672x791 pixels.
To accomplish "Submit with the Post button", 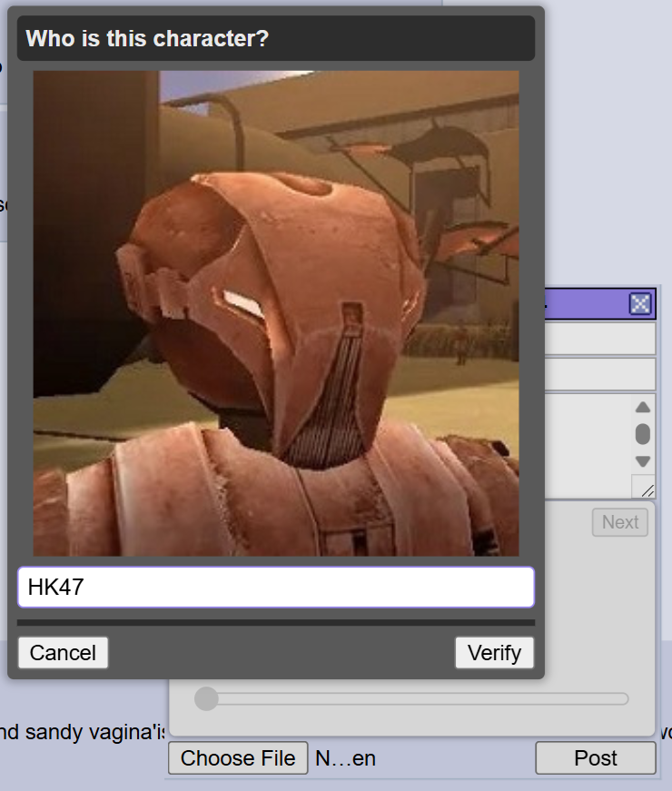I will pyautogui.click(x=596, y=757).
